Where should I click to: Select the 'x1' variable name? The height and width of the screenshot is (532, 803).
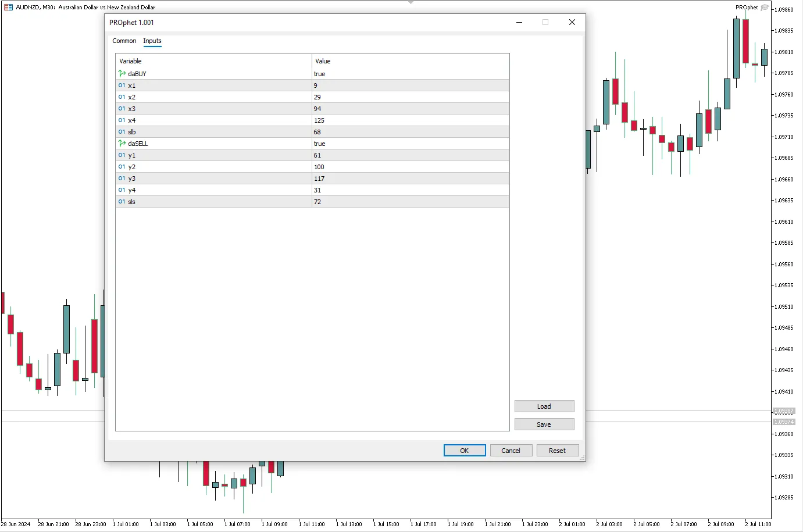[x=132, y=85]
